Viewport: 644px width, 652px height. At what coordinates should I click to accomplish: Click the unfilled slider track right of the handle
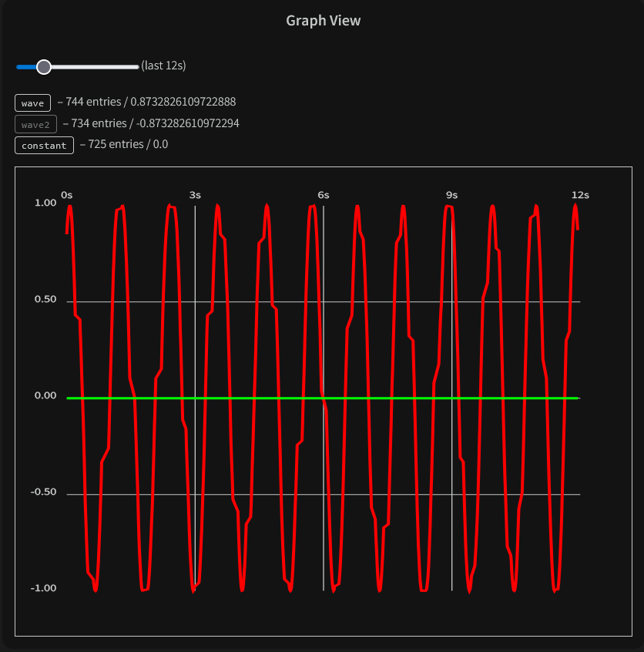94,67
